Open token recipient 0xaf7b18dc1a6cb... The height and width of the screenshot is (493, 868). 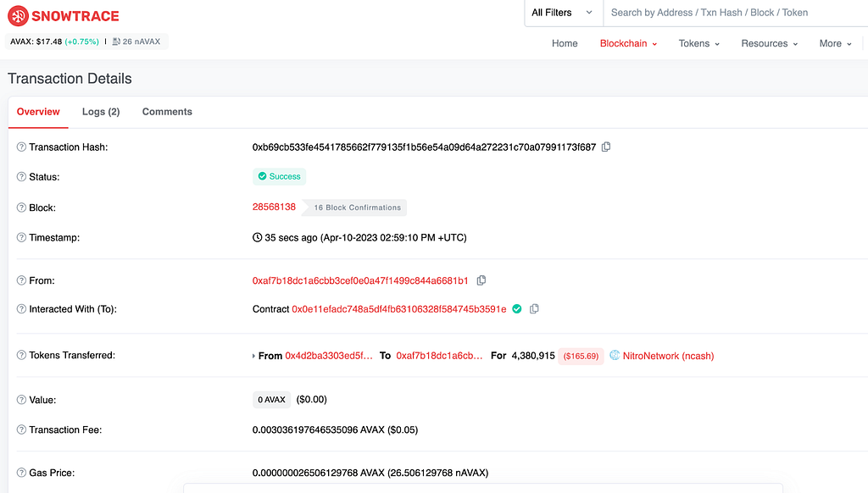[440, 356]
